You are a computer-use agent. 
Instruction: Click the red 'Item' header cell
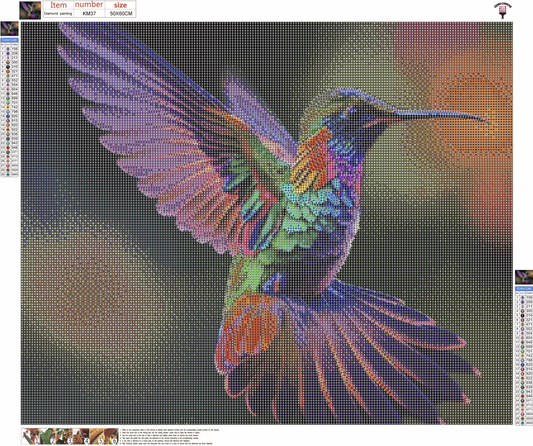pyautogui.click(x=58, y=5)
